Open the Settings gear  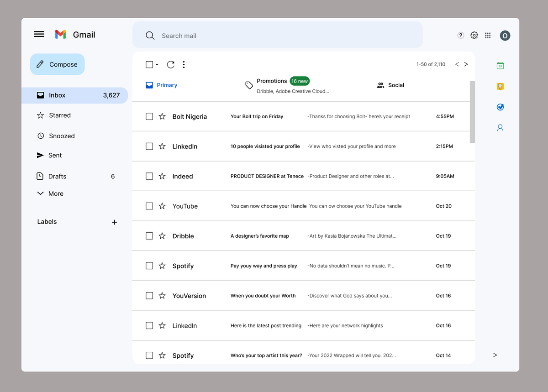(x=474, y=35)
